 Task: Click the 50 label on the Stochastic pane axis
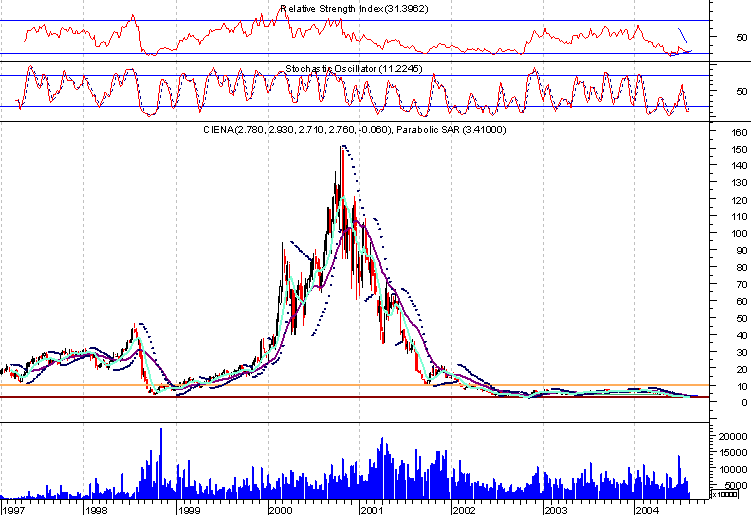pos(741,92)
